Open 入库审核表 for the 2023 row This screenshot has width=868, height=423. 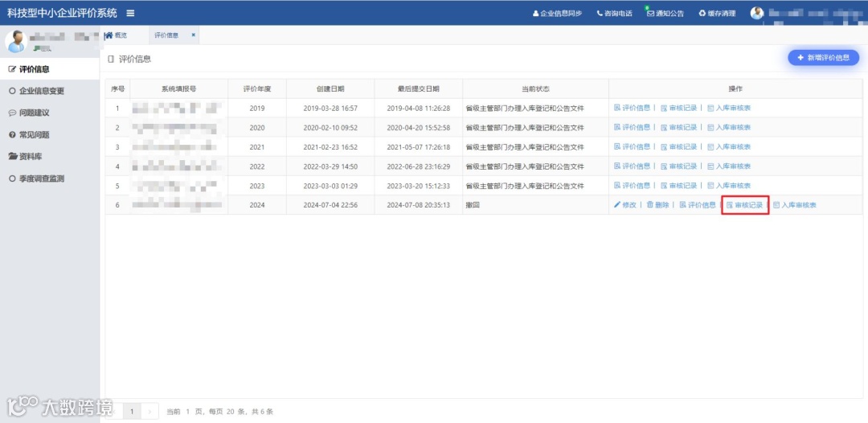[x=729, y=186]
